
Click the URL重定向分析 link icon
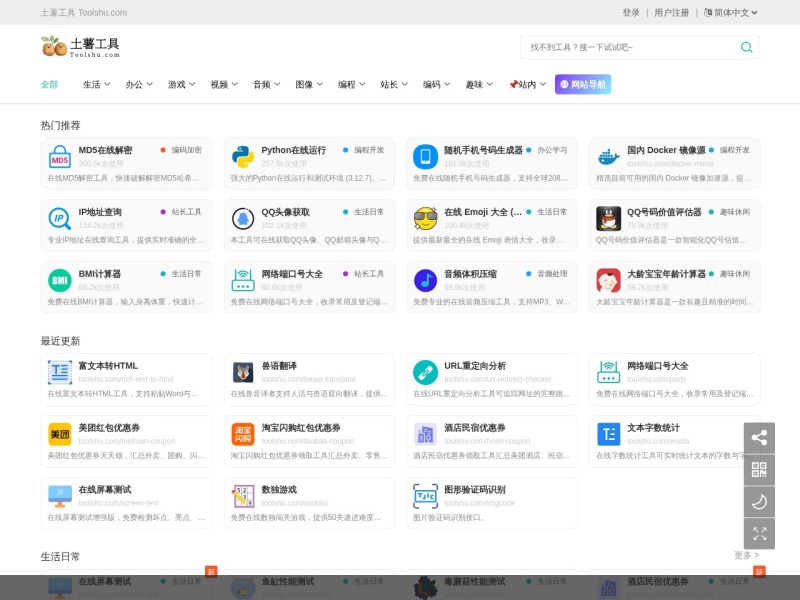point(426,372)
